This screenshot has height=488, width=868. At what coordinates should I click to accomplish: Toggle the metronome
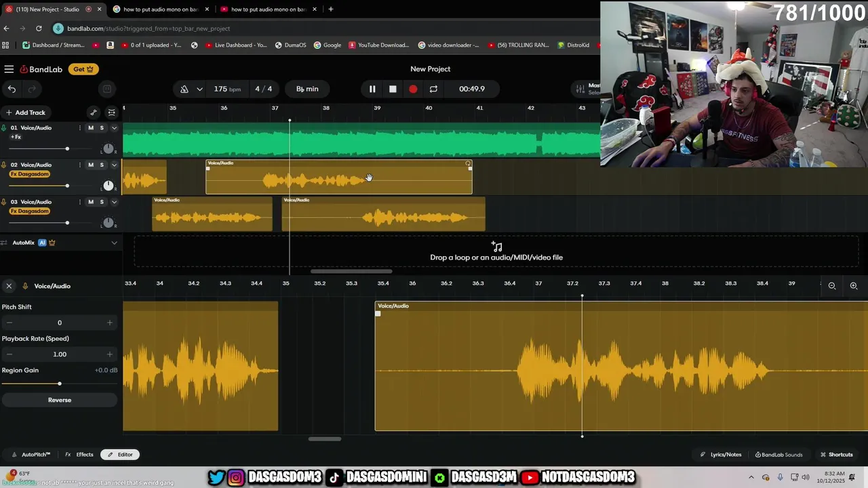coord(184,89)
